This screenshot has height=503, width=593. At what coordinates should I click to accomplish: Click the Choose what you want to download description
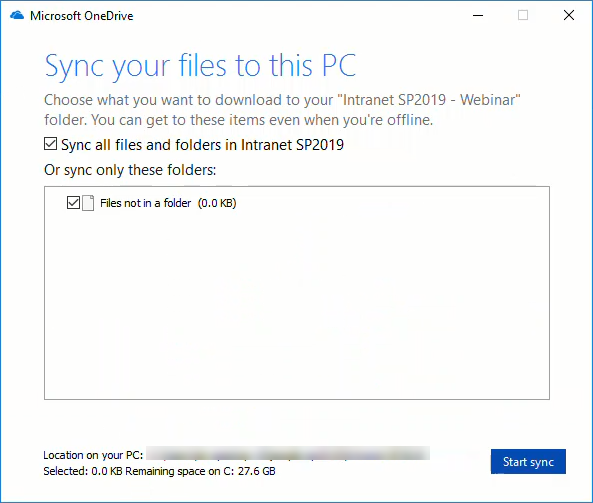click(x=282, y=110)
